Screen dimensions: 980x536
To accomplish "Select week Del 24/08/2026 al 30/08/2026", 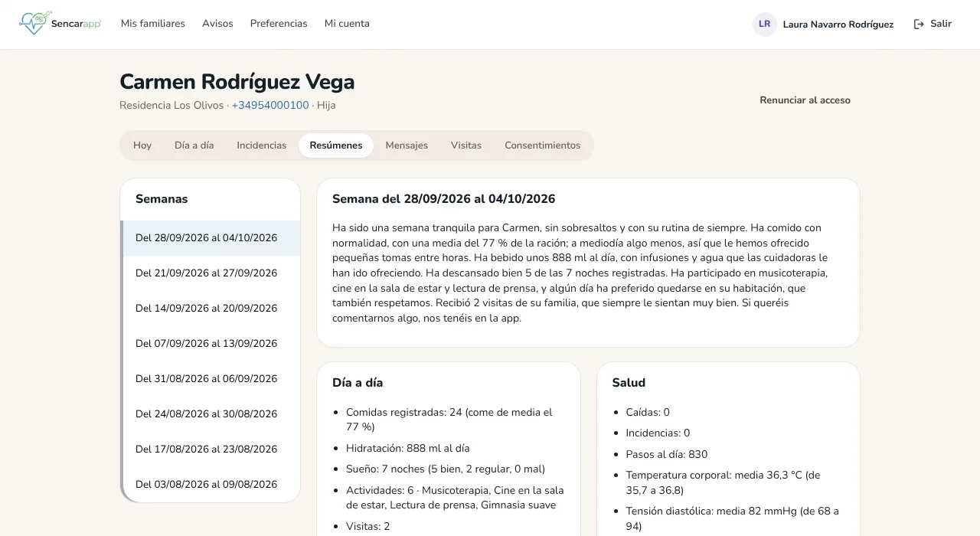I will pyautogui.click(x=211, y=414).
